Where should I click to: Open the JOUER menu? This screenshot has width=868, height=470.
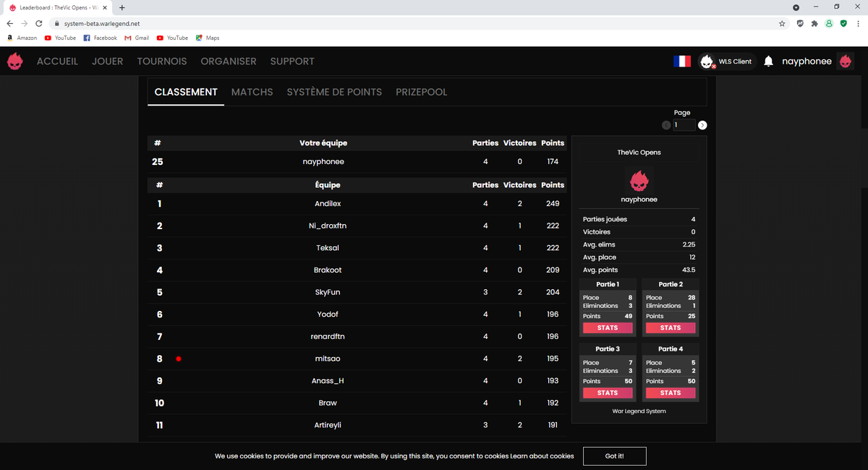point(107,61)
